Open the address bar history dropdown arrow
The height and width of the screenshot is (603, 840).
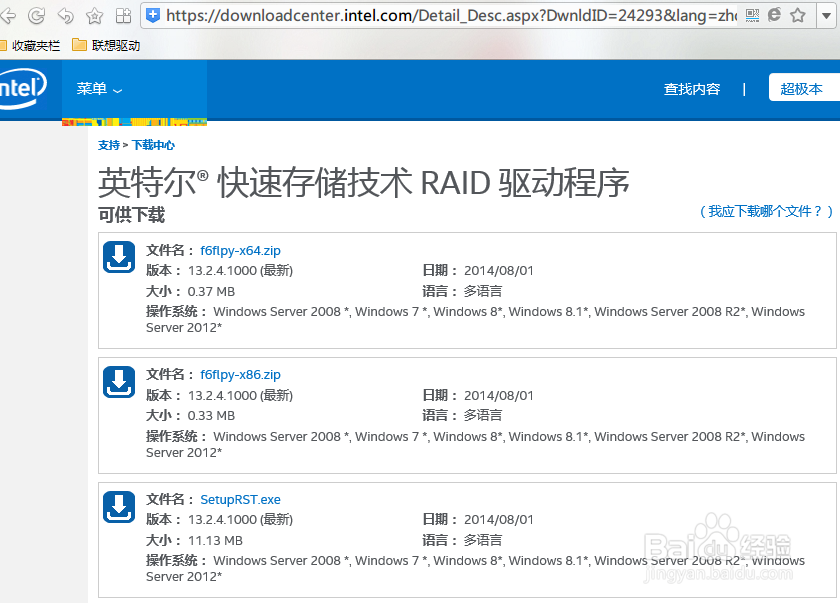coord(826,16)
